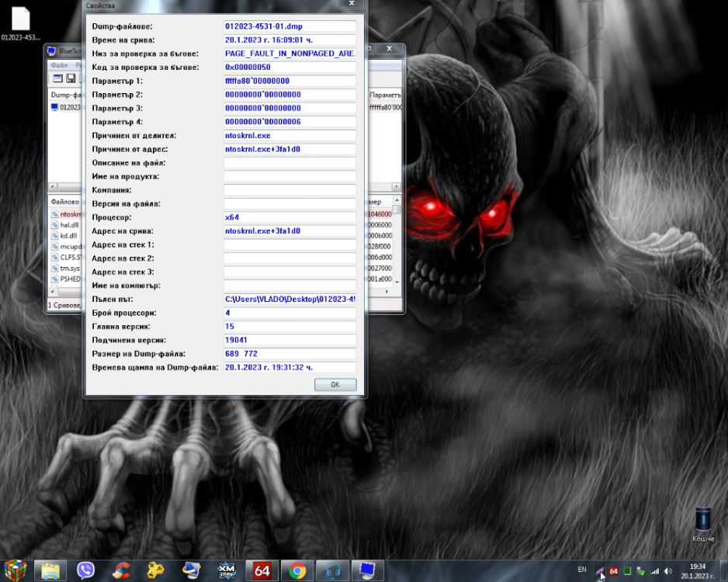Click the Главна версия field

point(289,326)
